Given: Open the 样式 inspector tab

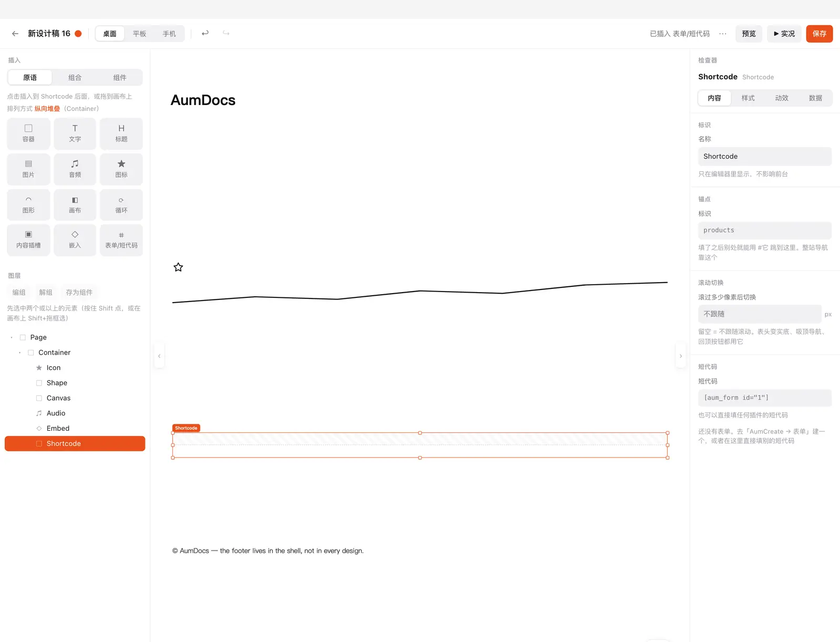Looking at the screenshot, I should tap(748, 98).
